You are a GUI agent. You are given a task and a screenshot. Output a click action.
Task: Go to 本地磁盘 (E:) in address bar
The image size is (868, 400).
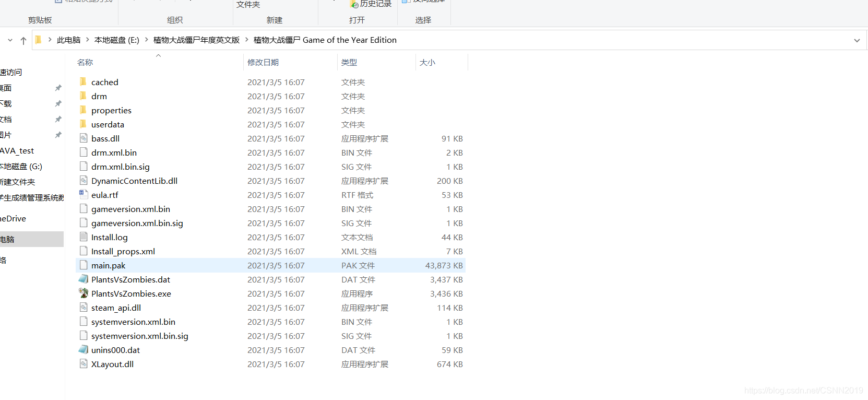click(117, 40)
